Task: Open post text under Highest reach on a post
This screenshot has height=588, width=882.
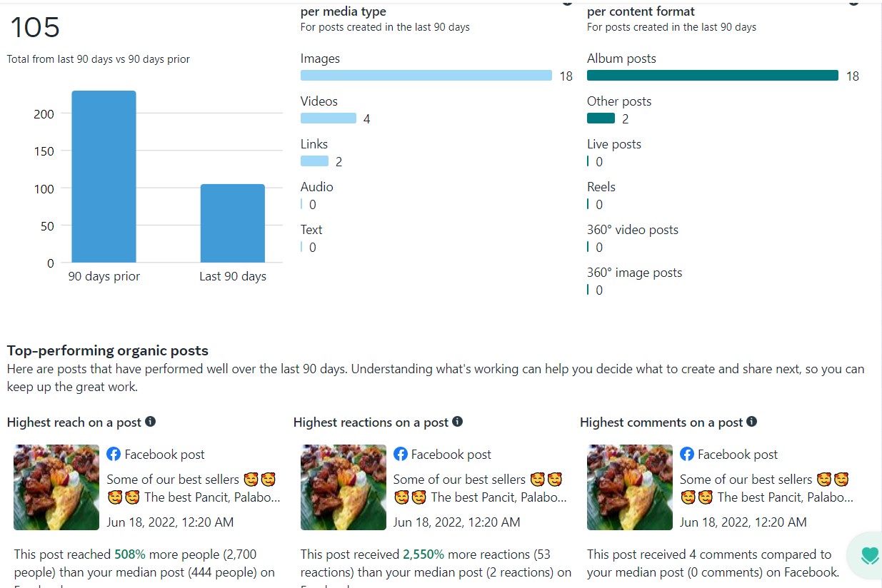Action: (191, 488)
